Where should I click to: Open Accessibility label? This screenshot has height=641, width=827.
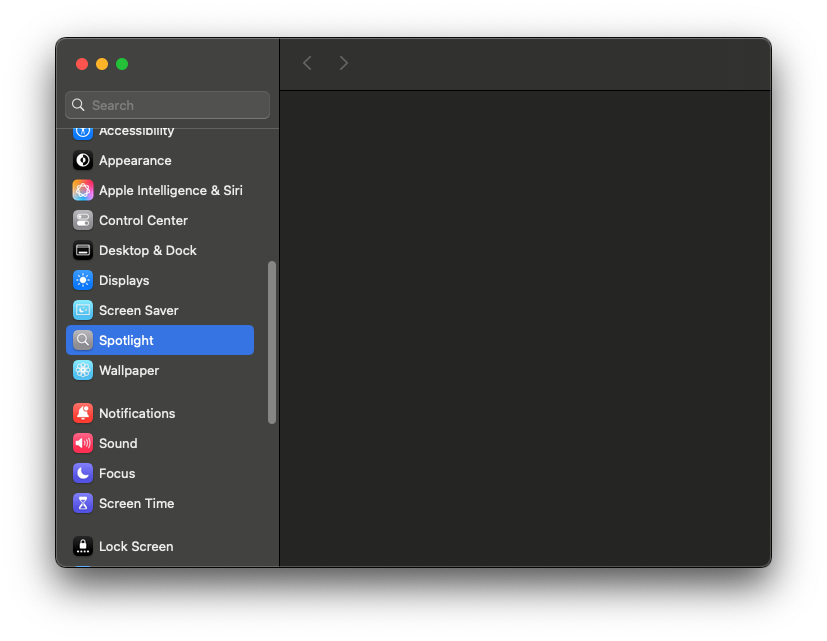[x=137, y=132]
